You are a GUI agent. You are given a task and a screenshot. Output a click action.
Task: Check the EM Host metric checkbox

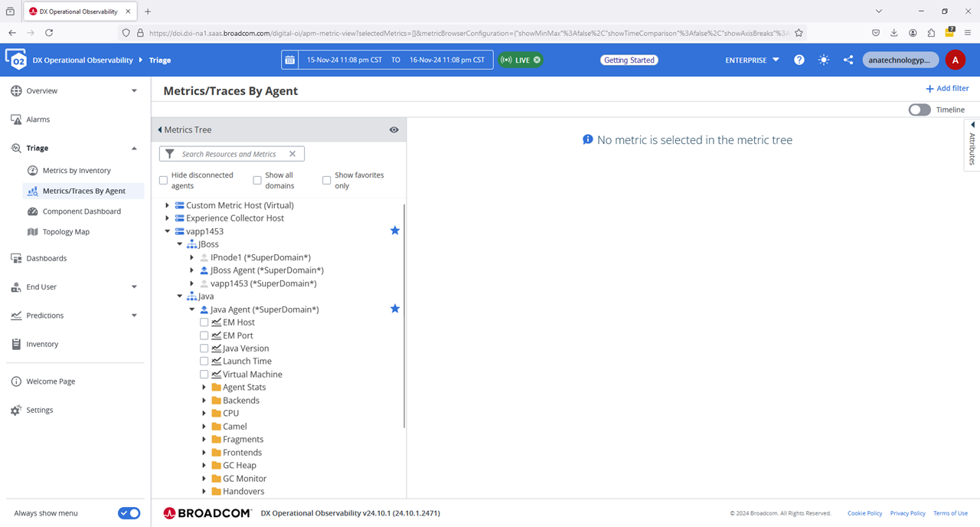[x=204, y=322]
